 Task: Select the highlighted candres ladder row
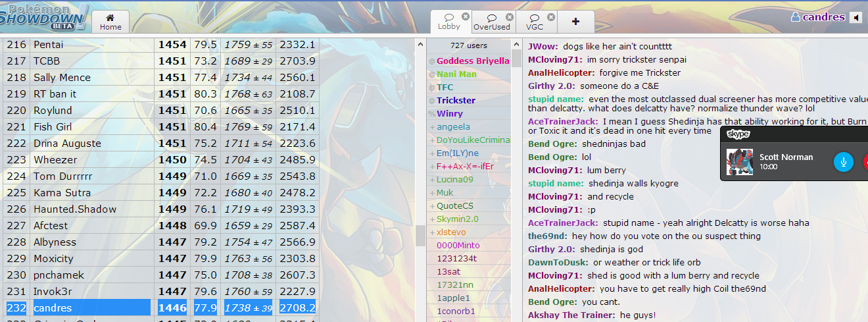[53, 308]
